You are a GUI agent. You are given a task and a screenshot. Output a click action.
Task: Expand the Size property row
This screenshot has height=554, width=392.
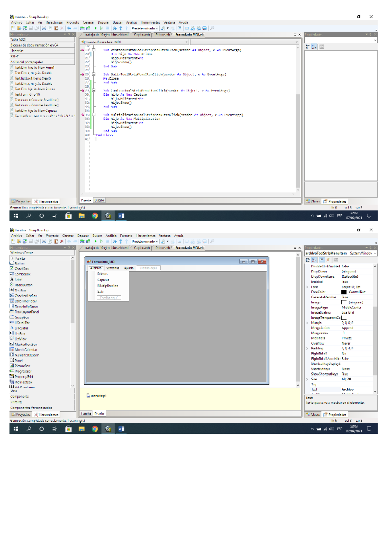[x=307, y=379]
